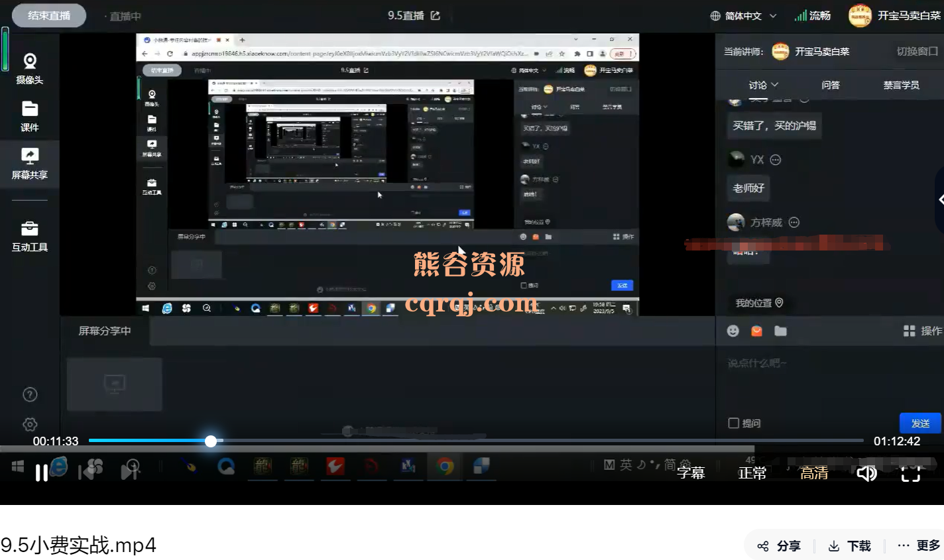Image resolution: width=944 pixels, height=560 pixels.
Task: Click the 买错了，买的沪锡 chat message
Action: (x=774, y=125)
